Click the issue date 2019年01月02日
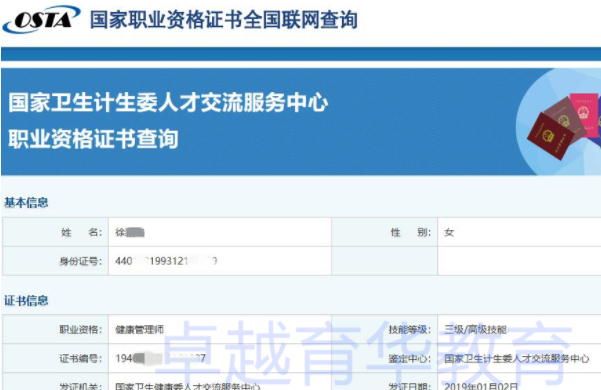 pos(481,385)
